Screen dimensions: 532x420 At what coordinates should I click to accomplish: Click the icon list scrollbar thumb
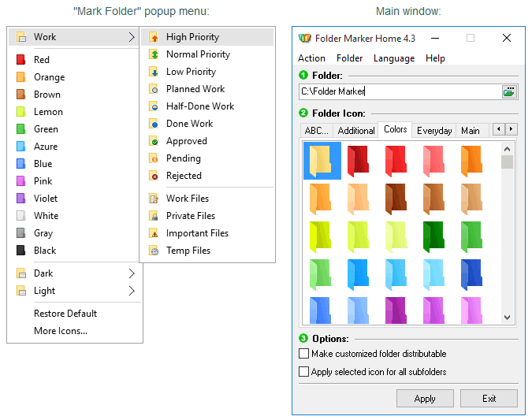pyautogui.click(x=508, y=162)
